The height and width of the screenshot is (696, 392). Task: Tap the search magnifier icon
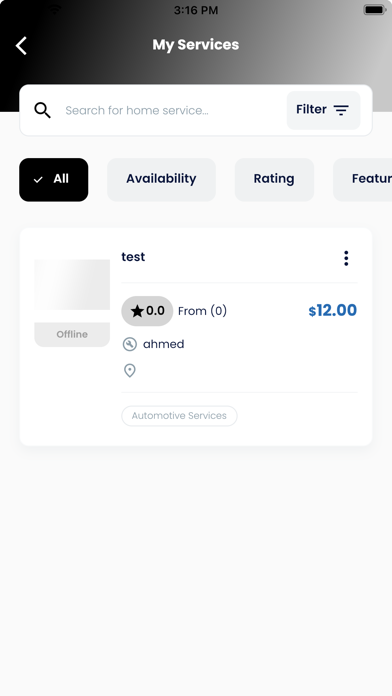coord(42,110)
